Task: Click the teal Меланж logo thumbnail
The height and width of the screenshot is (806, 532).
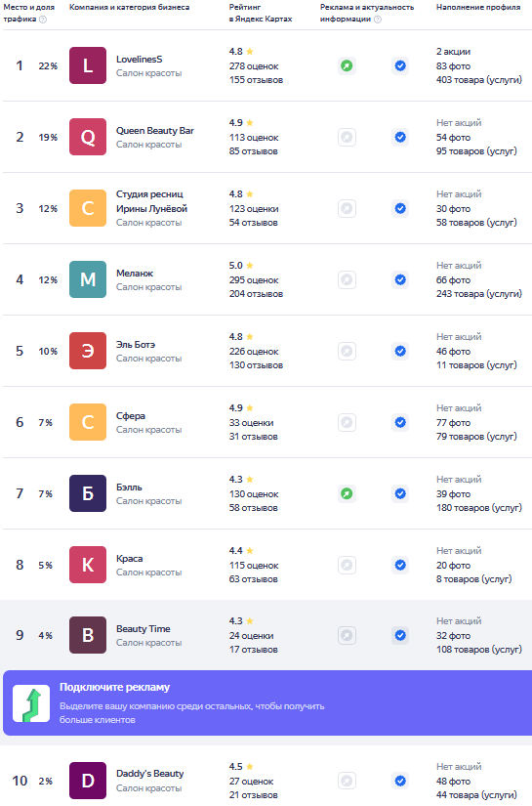Action: 88,279
